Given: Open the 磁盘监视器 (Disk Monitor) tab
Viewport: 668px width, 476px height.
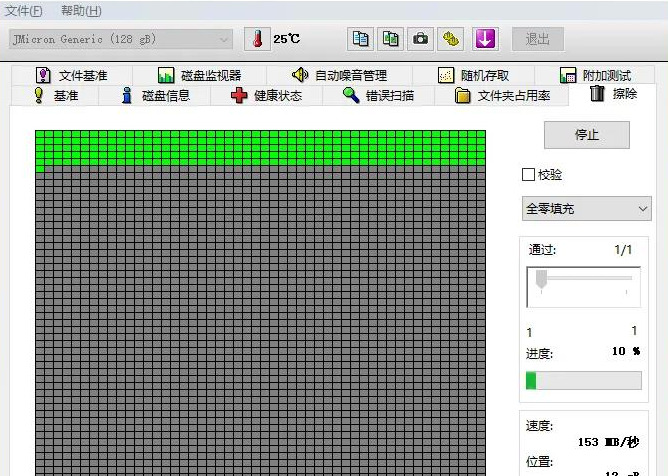Looking at the screenshot, I should [x=199, y=75].
